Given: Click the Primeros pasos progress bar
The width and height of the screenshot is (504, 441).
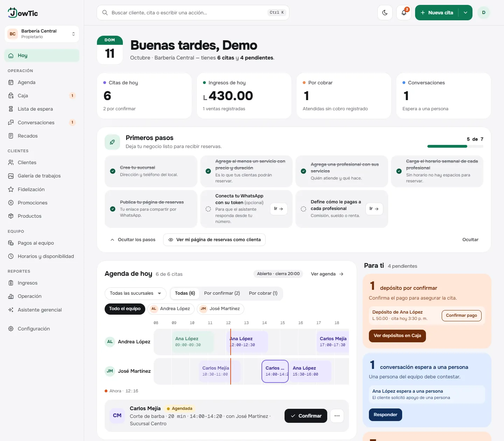Looking at the screenshot, I should (x=455, y=146).
